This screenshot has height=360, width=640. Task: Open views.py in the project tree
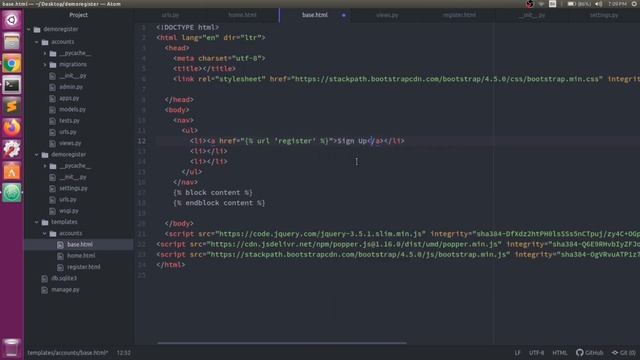click(70, 143)
